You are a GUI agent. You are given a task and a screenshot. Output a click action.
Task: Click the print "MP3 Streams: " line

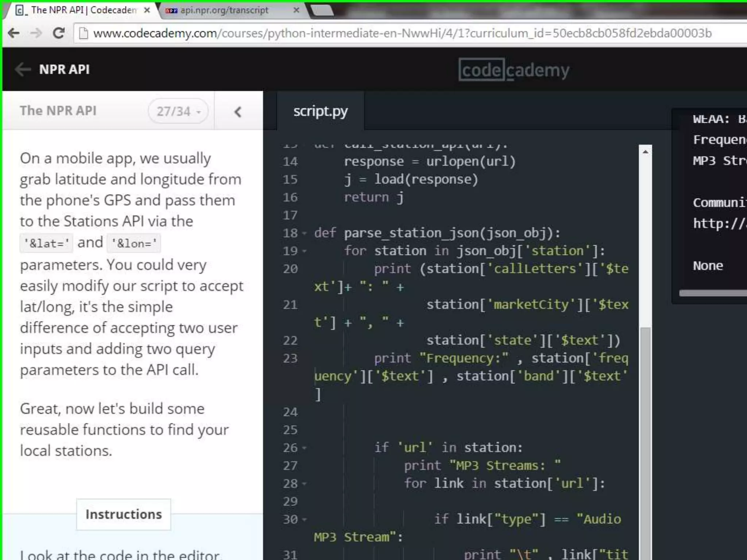[482, 466]
